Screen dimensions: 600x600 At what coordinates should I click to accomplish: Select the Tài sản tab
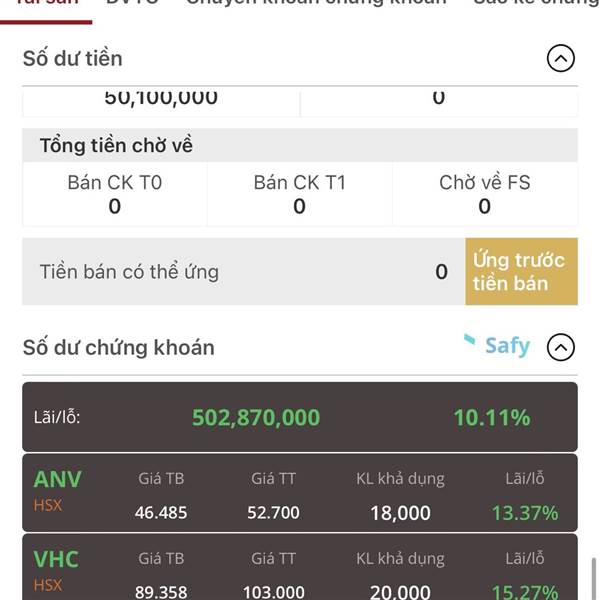point(46,3)
